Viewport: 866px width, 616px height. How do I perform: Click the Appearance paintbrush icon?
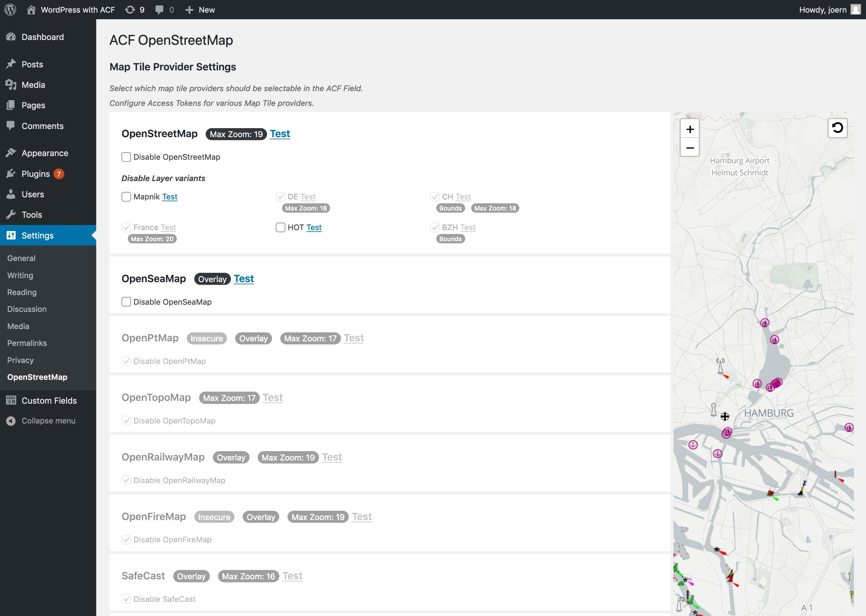pos(11,153)
